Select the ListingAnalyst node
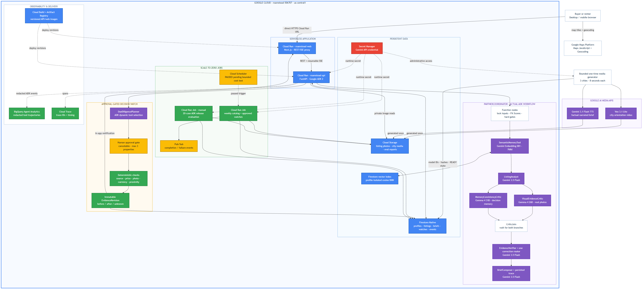The height and width of the screenshot is (290, 644). (511, 179)
